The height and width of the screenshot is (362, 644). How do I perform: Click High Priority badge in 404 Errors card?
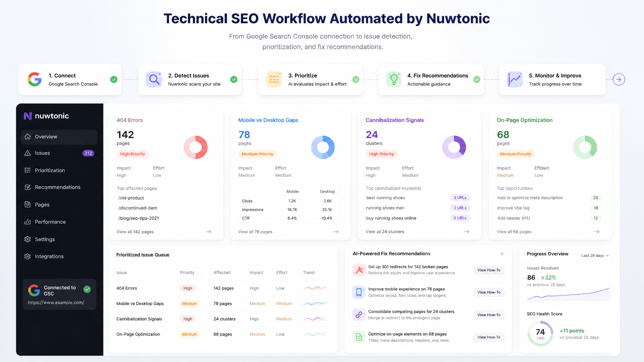pyautogui.click(x=133, y=154)
